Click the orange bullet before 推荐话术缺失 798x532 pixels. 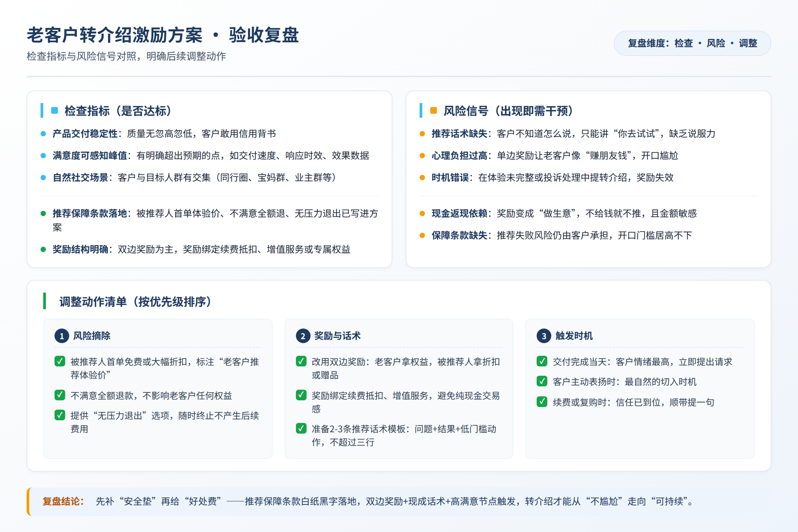(422, 134)
